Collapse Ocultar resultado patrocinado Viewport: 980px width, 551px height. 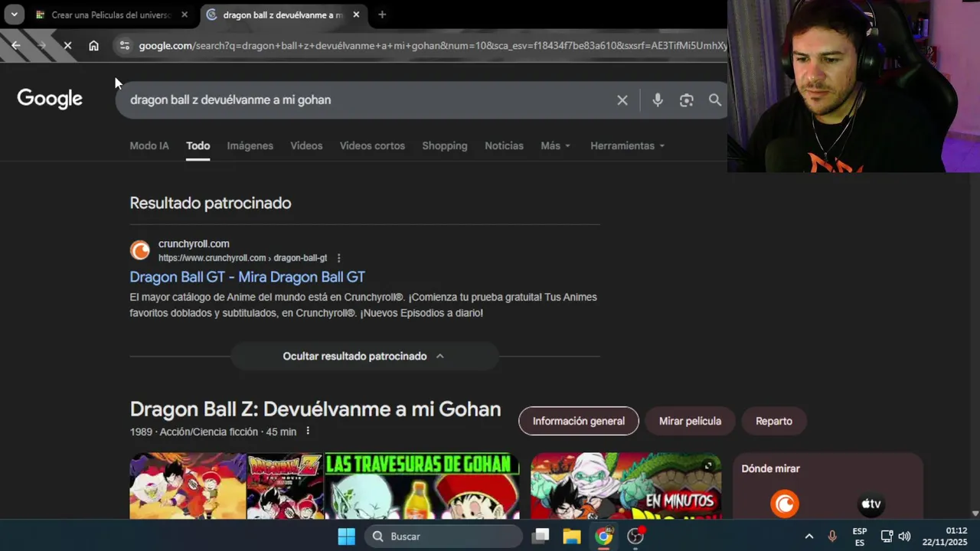364,356
